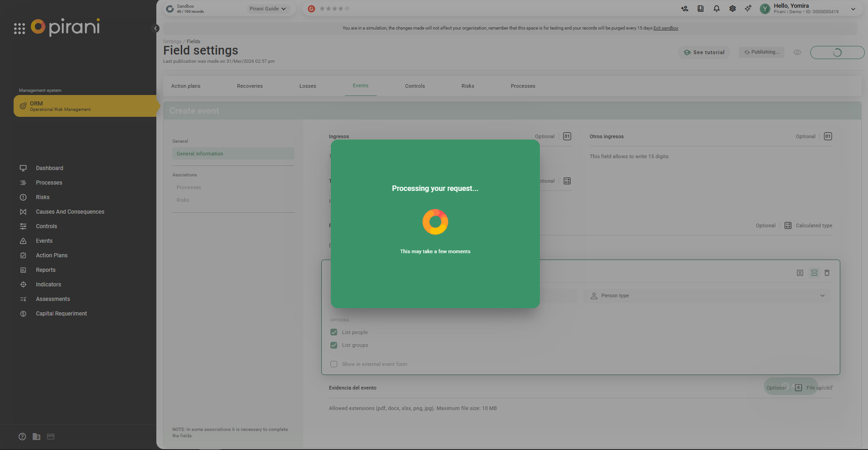
Task: Click the notifications bell icon
Action: point(716,9)
